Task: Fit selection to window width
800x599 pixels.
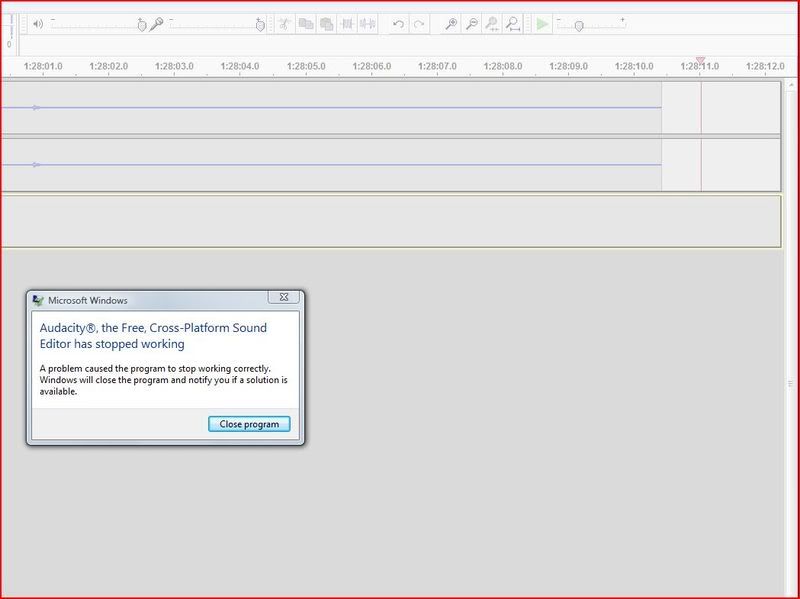Action: pos(492,23)
